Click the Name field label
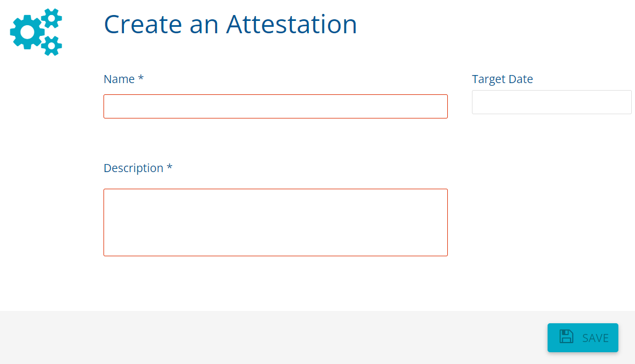 click(x=119, y=79)
